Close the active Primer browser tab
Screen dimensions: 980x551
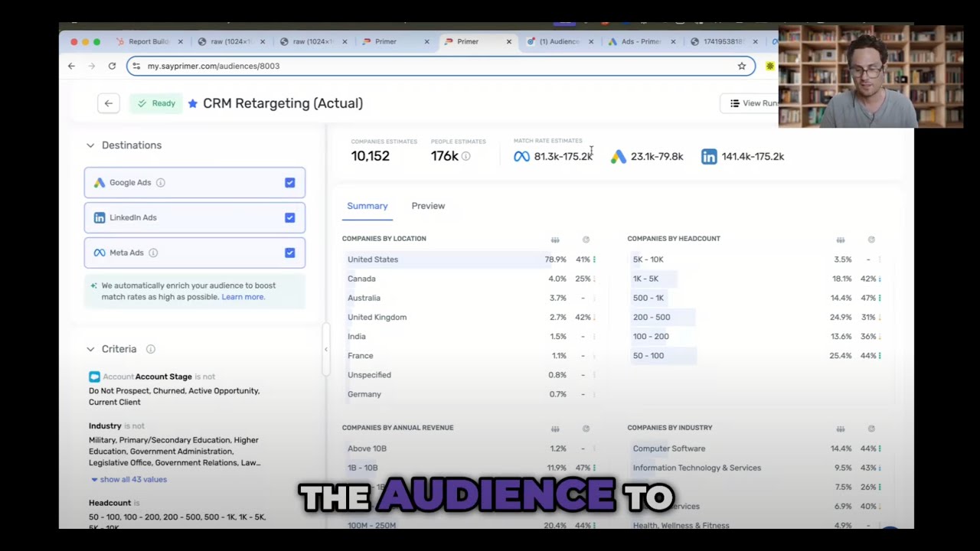(x=508, y=41)
